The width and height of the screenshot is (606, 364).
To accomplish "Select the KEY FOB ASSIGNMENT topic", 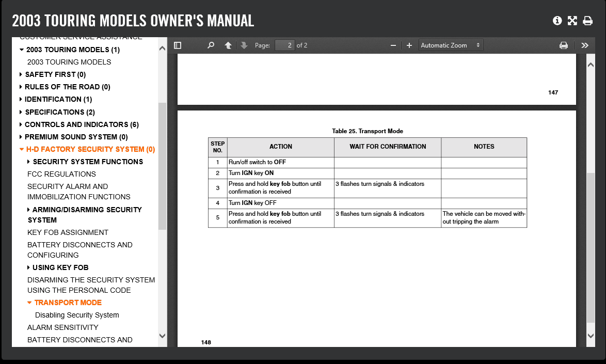I will [x=68, y=232].
